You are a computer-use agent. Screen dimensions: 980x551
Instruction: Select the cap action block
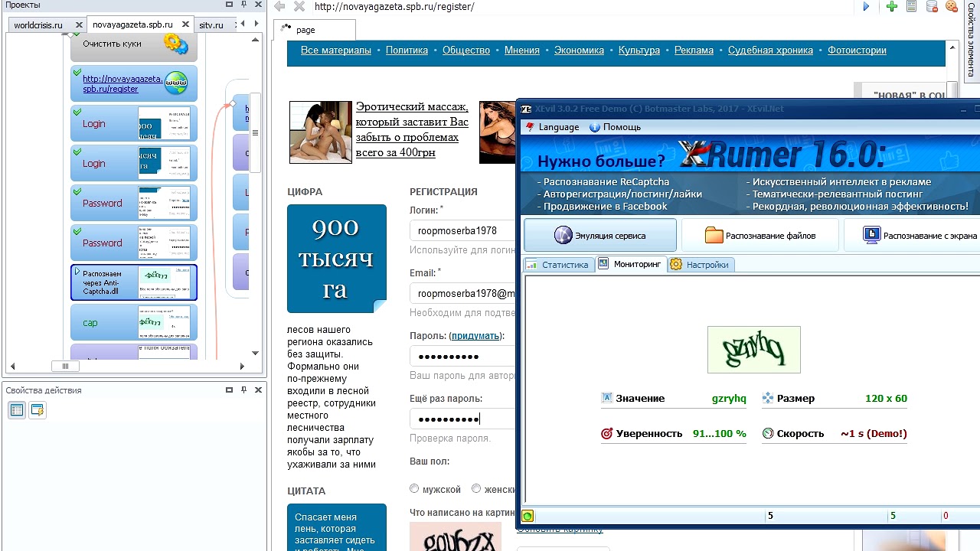[134, 322]
